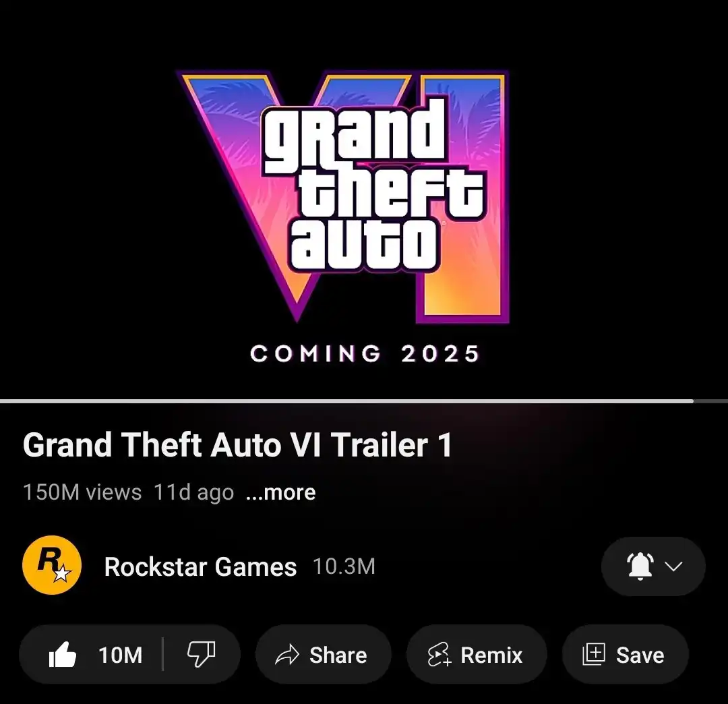Tap the 10M likes count
728x704 pixels.
click(120, 655)
